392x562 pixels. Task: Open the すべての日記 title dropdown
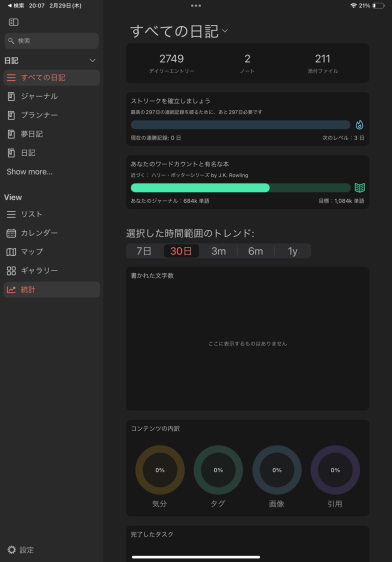tap(179, 31)
